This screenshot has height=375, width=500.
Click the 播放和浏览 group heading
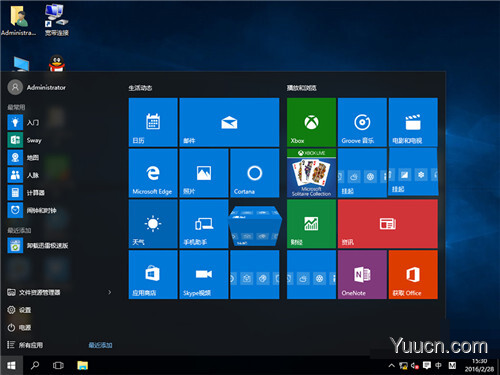click(x=302, y=88)
